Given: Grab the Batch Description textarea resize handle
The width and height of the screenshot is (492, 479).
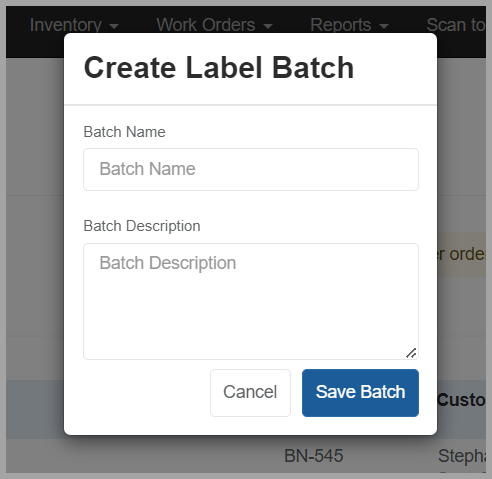Looking at the screenshot, I should pos(411,353).
